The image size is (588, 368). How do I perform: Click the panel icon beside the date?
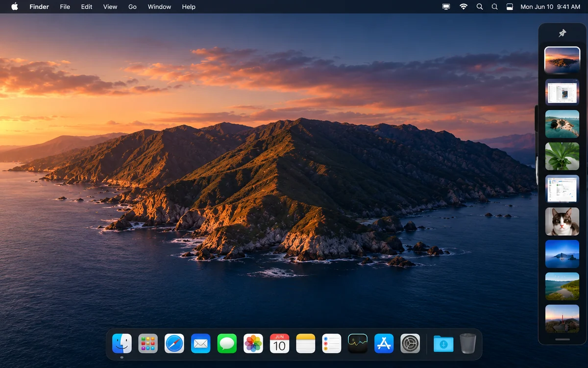pos(510,7)
